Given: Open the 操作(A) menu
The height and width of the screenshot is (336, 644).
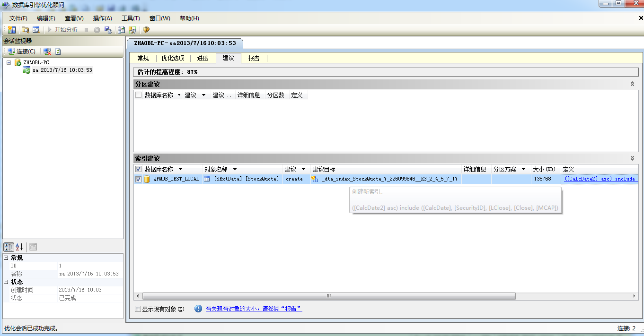Looking at the screenshot, I should (x=103, y=18).
